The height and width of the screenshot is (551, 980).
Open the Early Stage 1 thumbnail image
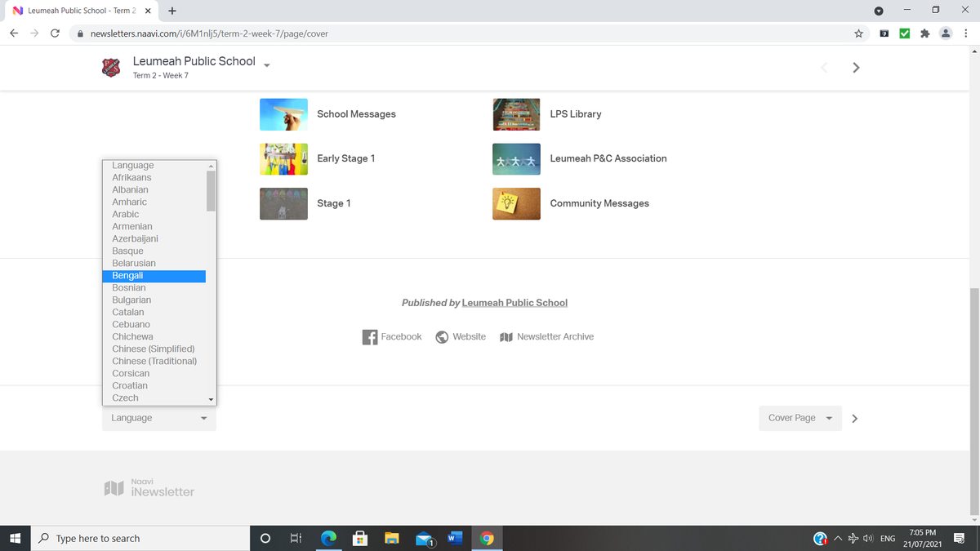point(283,159)
